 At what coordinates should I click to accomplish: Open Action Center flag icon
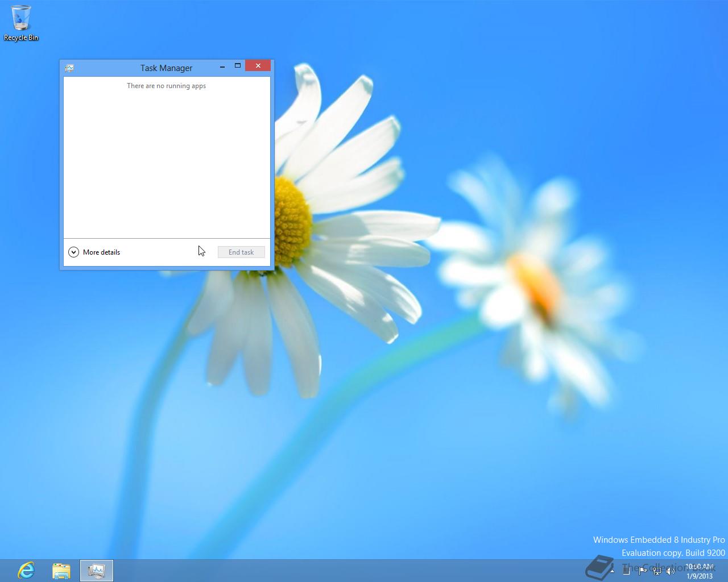[643, 571]
